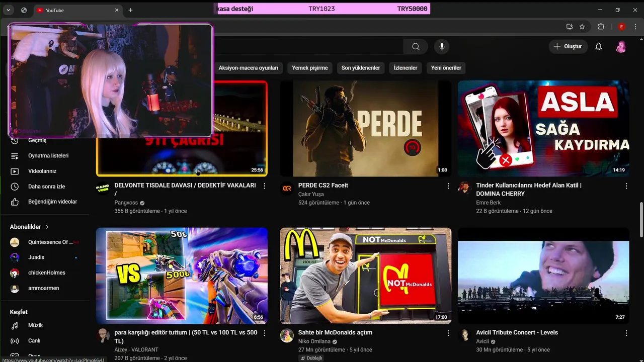Open Emre Berk channel name link
The image size is (644, 362).
(x=489, y=203)
